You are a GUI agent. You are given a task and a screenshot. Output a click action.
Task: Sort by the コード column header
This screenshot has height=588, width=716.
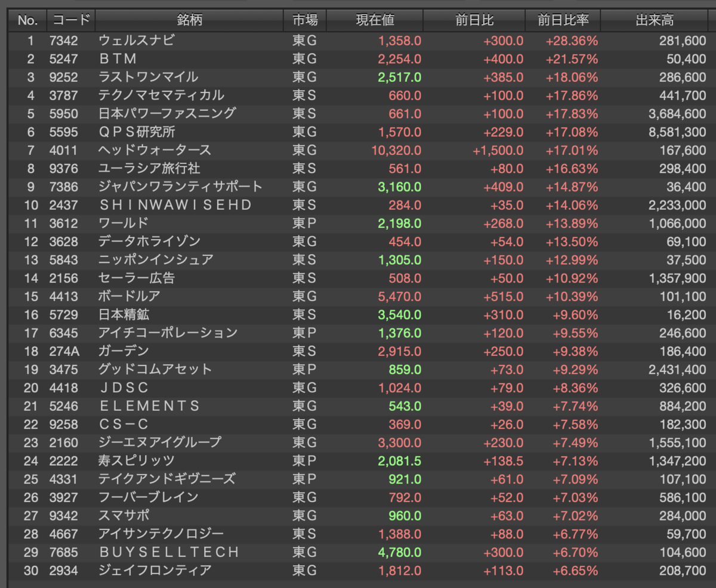(x=71, y=21)
